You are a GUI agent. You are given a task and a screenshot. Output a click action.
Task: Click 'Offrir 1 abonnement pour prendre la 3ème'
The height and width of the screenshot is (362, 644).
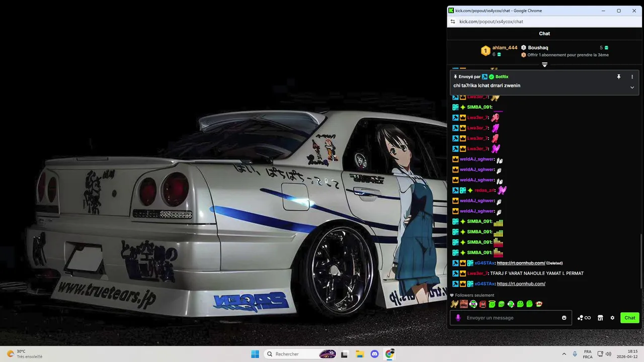click(568, 55)
